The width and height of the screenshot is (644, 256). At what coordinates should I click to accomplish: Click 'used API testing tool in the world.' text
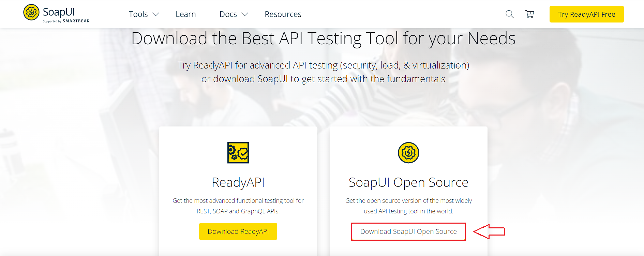pyautogui.click(x=408, y=211)
